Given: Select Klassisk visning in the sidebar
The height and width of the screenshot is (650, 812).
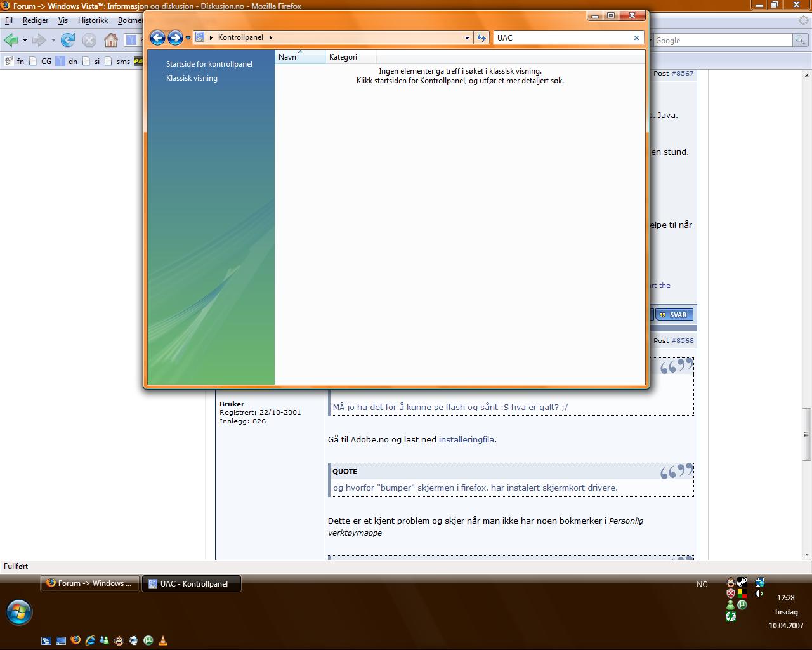Looking at the screenshot, I should [192, 78].
